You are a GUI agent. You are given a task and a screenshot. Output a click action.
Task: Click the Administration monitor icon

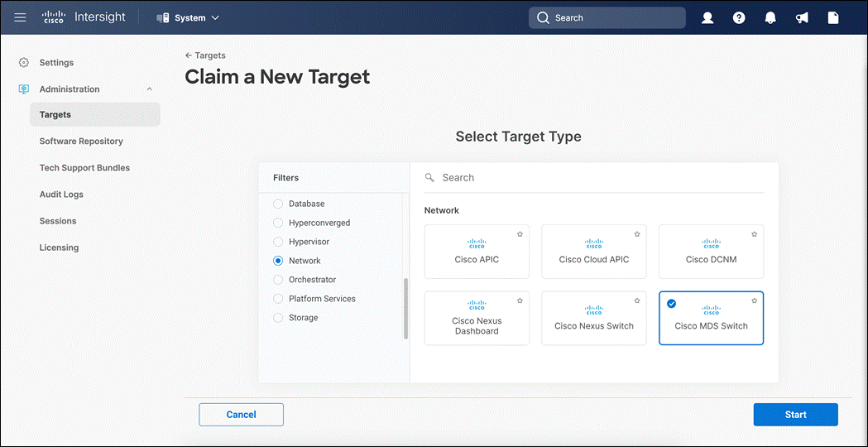point(23,89)
